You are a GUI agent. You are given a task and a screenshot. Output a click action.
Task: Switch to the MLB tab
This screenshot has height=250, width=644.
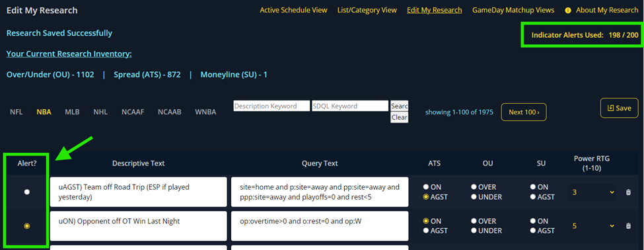coord(72,112)
